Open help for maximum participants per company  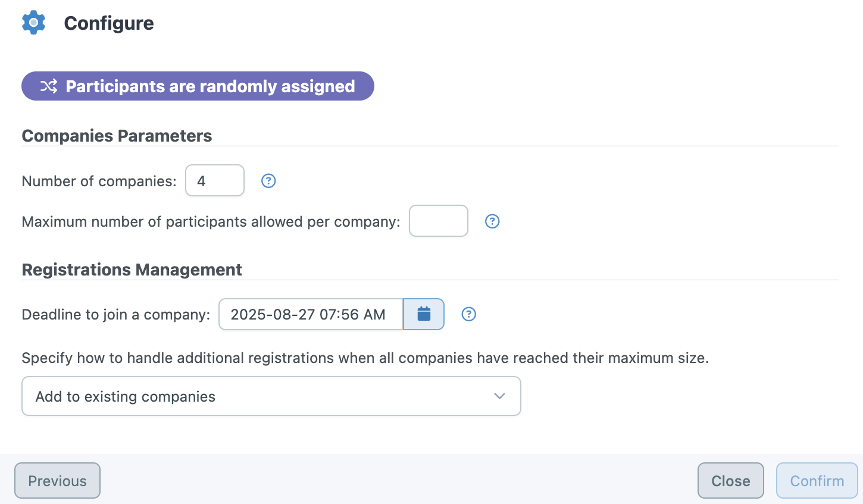[x=492, y=221]
